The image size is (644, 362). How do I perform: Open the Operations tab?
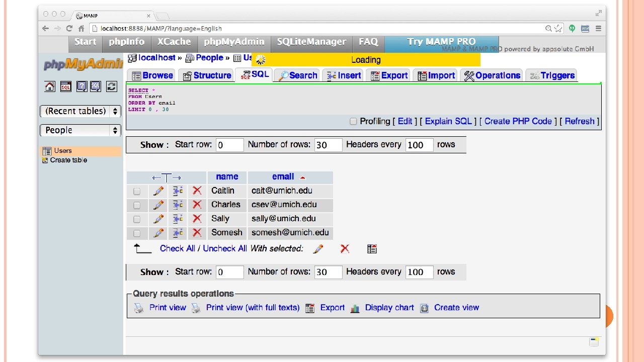pos(492,75)
